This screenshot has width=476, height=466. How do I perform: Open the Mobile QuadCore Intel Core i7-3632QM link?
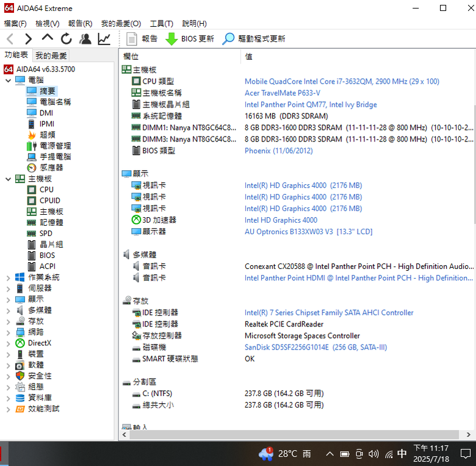(342, 81)
